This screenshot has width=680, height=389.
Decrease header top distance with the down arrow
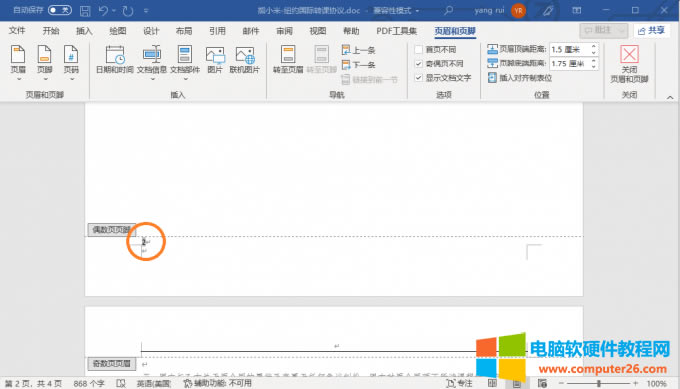point(594,52)
